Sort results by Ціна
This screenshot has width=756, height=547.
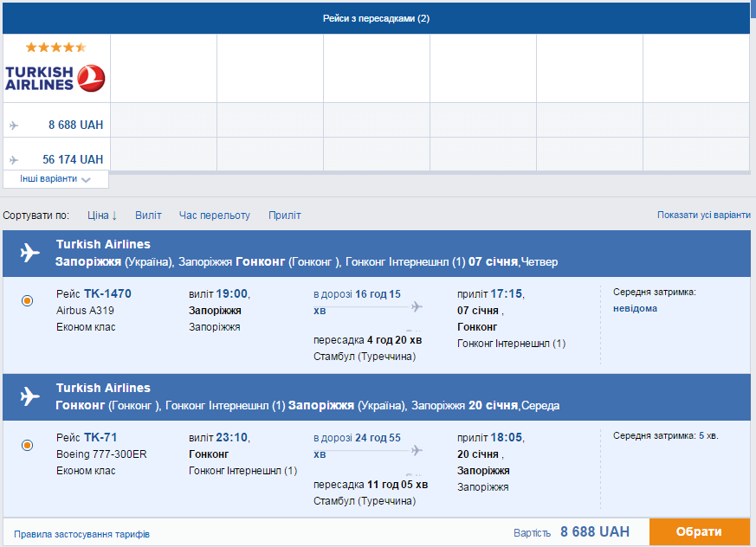point(102,216)
